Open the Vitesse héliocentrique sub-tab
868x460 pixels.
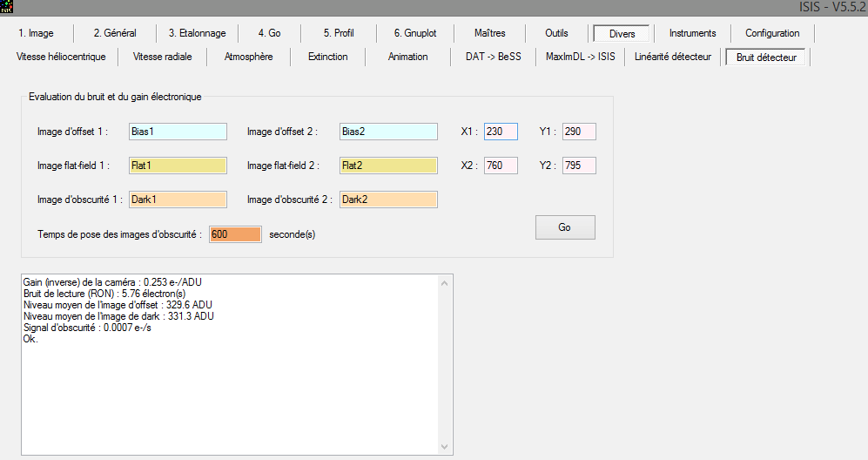61,57
